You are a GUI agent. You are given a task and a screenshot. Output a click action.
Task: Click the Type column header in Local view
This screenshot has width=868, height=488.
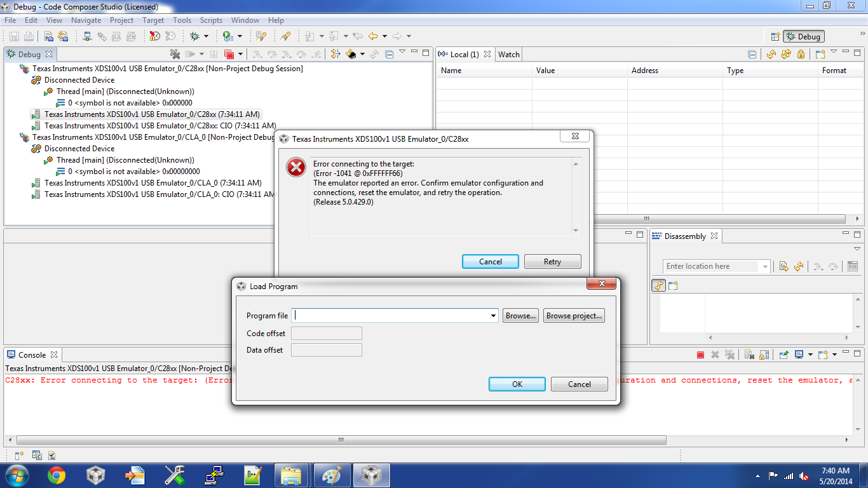(770, 71)
